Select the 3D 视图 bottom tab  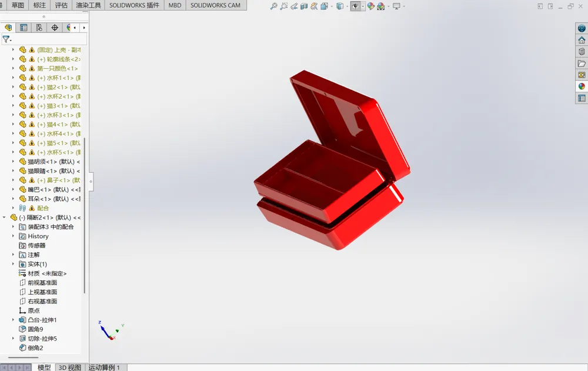click(70, 367)
